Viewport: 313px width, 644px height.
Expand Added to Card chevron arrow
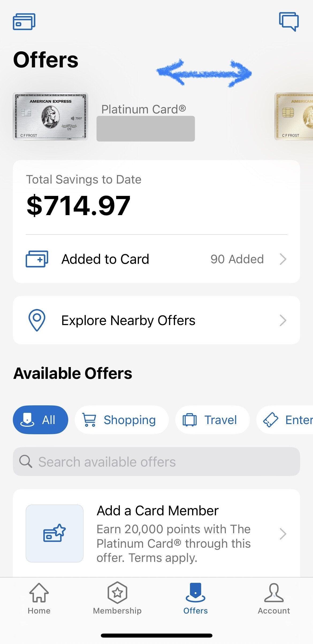[283, 259]
